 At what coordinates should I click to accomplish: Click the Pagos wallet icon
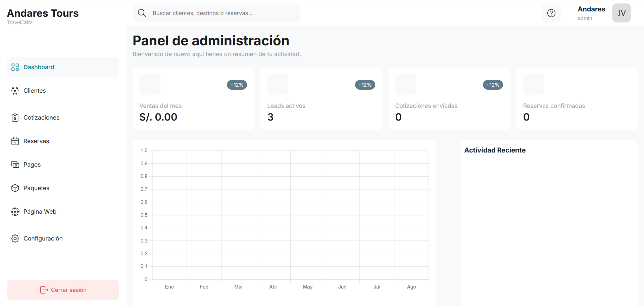coord(15,165)
